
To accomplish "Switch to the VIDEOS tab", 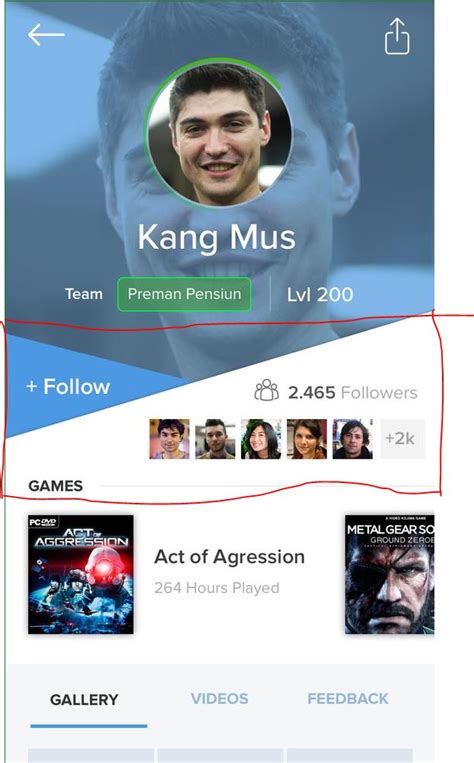I will [x=219, y=699].
